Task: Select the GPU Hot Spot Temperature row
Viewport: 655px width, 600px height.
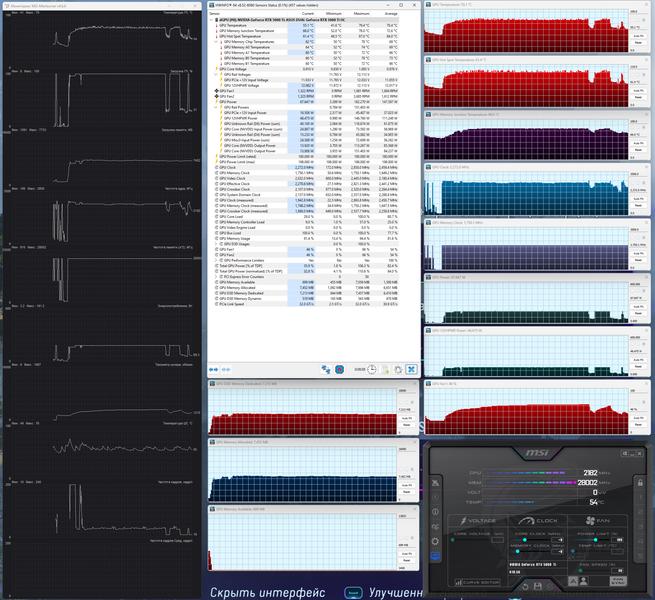Action: (x=304, y=36)
